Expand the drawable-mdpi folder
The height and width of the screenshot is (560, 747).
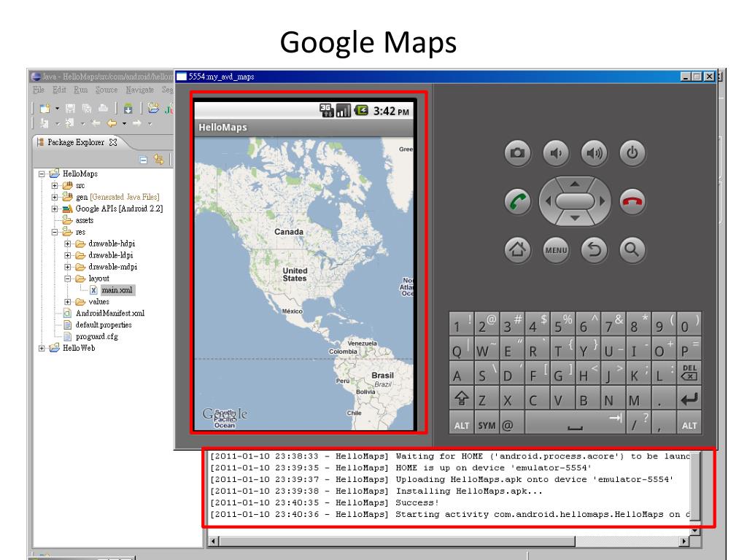[68, 267]
